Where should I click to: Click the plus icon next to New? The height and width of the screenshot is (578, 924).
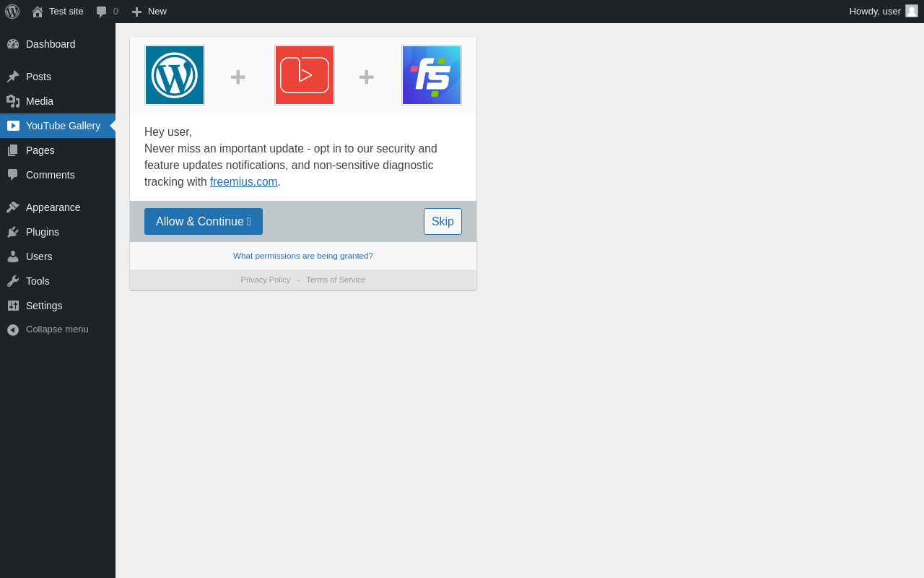click(x=136, y=12)
